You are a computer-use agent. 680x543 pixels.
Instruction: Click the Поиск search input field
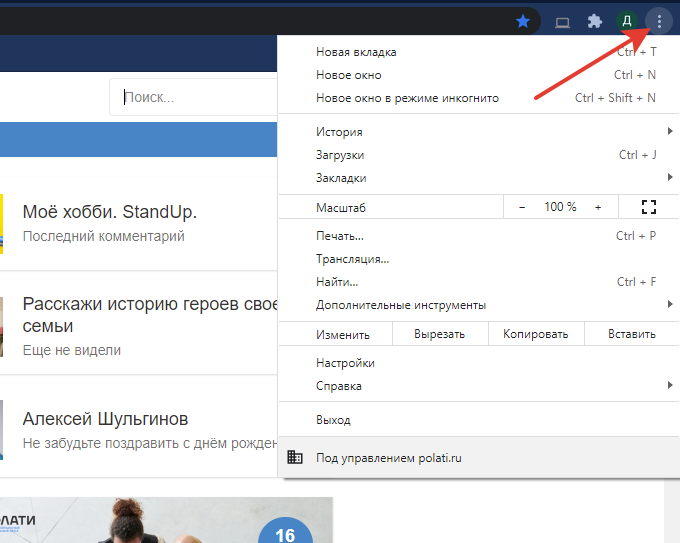[x=195, y=98]
